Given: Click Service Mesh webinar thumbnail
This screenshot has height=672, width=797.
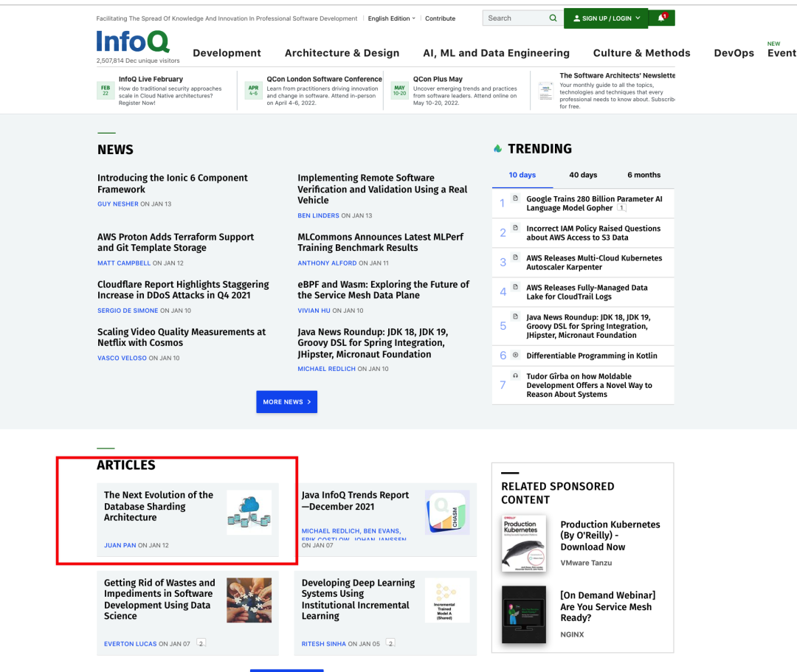Looking at the screenshot, I should (523, 614).
